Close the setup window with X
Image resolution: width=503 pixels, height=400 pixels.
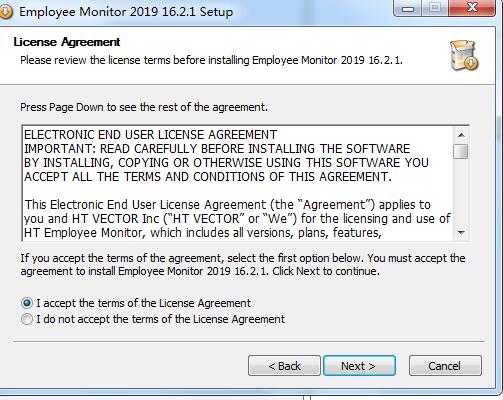click(x=472, y=8)
